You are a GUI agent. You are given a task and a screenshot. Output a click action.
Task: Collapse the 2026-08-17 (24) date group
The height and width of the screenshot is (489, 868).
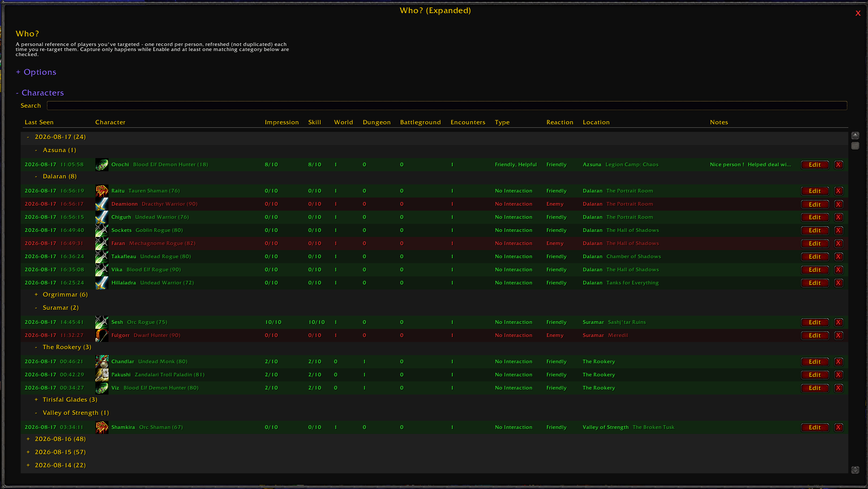point(57,137)
